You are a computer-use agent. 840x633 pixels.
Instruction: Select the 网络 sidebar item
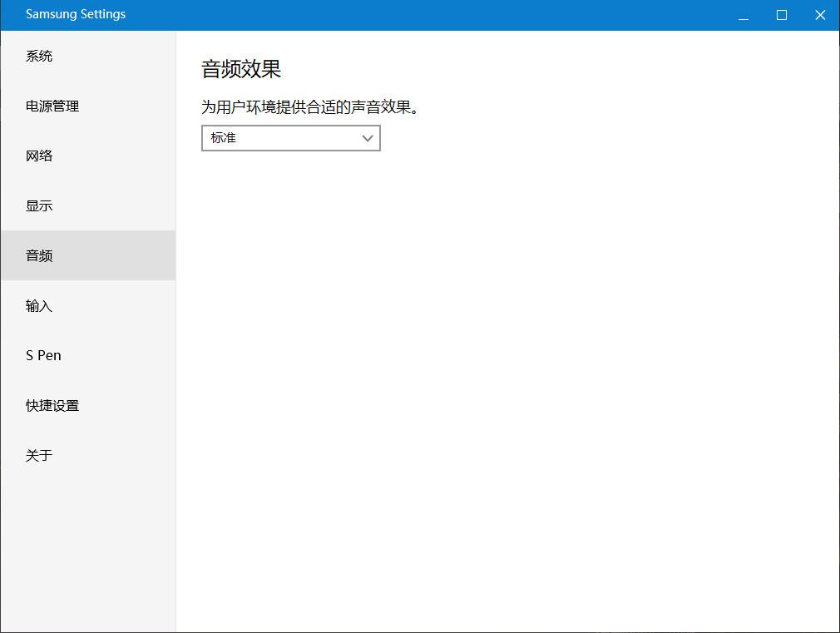[x=38, y=156]
